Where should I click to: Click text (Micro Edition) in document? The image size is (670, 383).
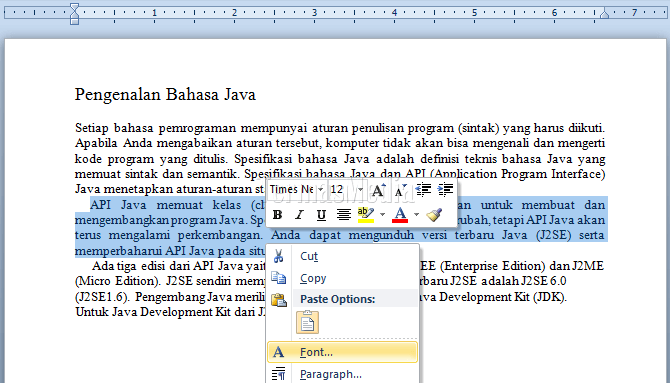click(x=117, y=281)
